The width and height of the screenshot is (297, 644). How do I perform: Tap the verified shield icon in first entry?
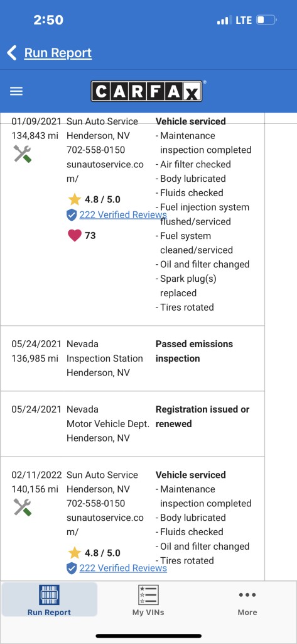pyautogui.click(x=72, y=215)
